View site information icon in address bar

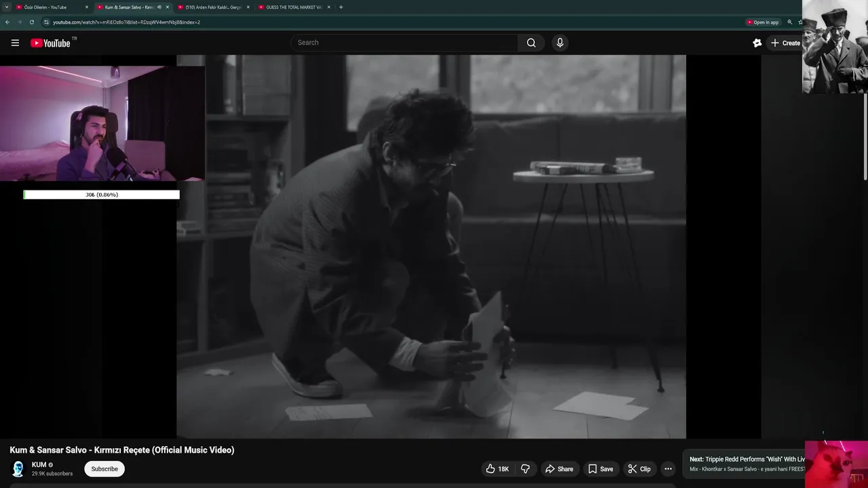click(x=46, y=22)
